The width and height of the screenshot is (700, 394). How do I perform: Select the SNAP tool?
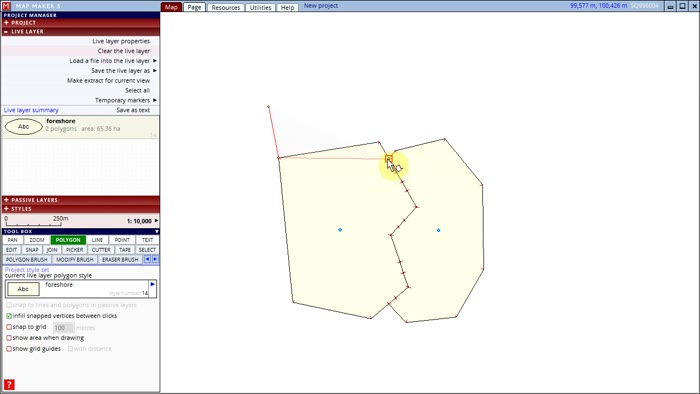coord(32,250)
